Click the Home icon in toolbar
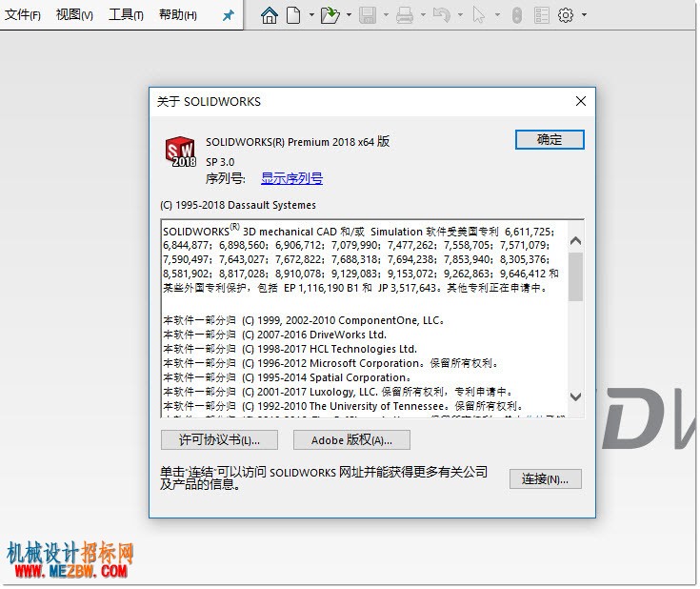 270,15
